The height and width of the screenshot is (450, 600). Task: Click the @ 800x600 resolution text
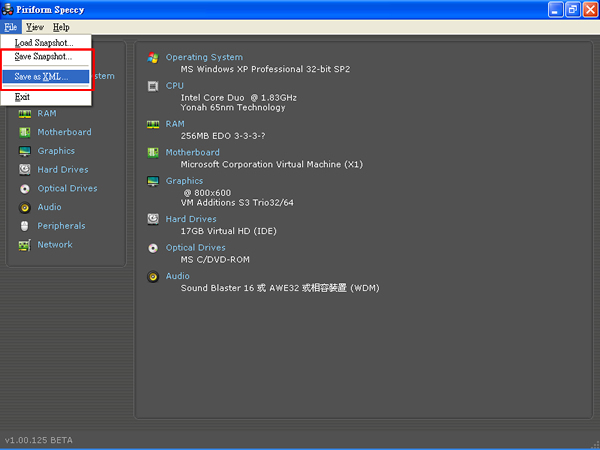coord(207,193)
